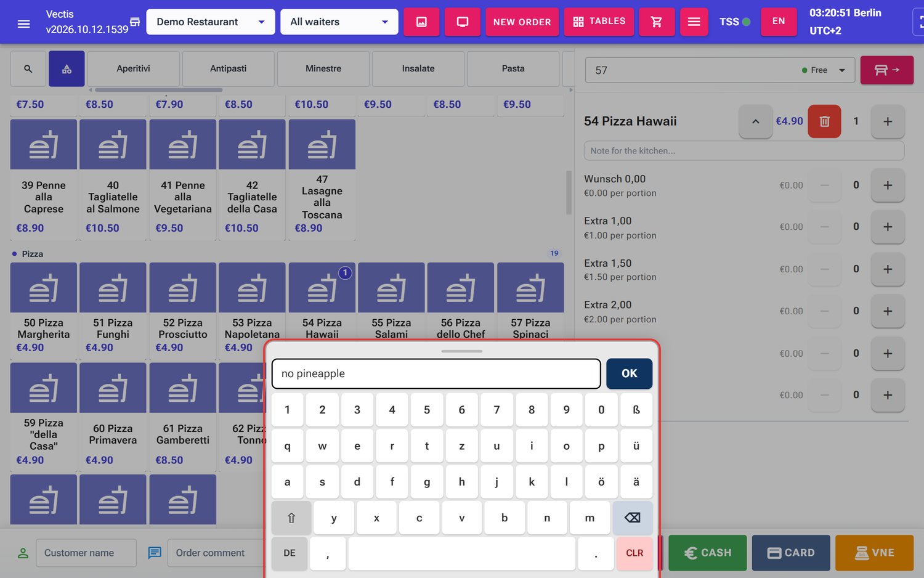Confirm the note with the OK button
Image resolution: width=924 pixels, height=578 pixels.
[630, 373]
